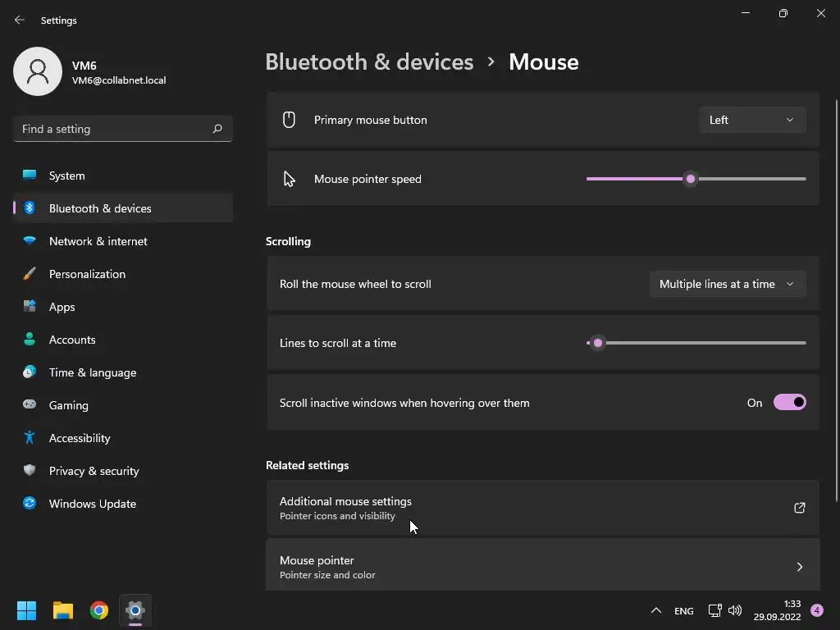Screen dimensions: 840x630
Task: Turn off Scroll inactive windows toggle
Action: [789, 402]
